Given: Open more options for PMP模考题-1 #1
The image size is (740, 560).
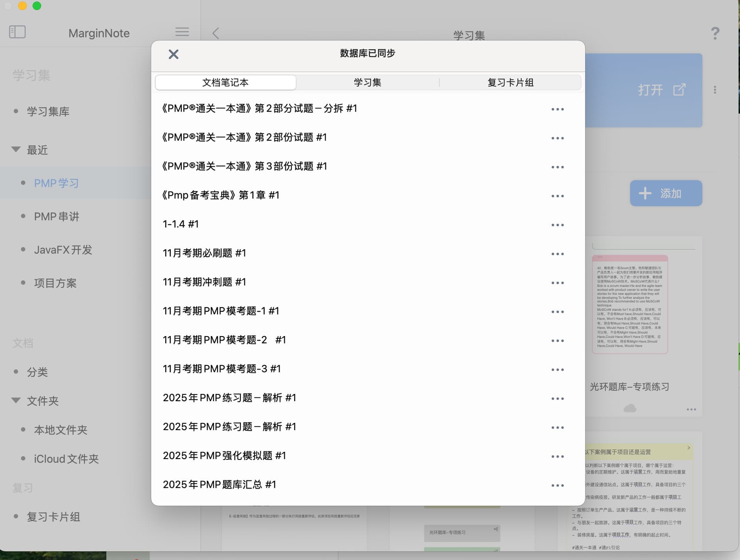Looking at the screenshot, I should coord(557,312).
